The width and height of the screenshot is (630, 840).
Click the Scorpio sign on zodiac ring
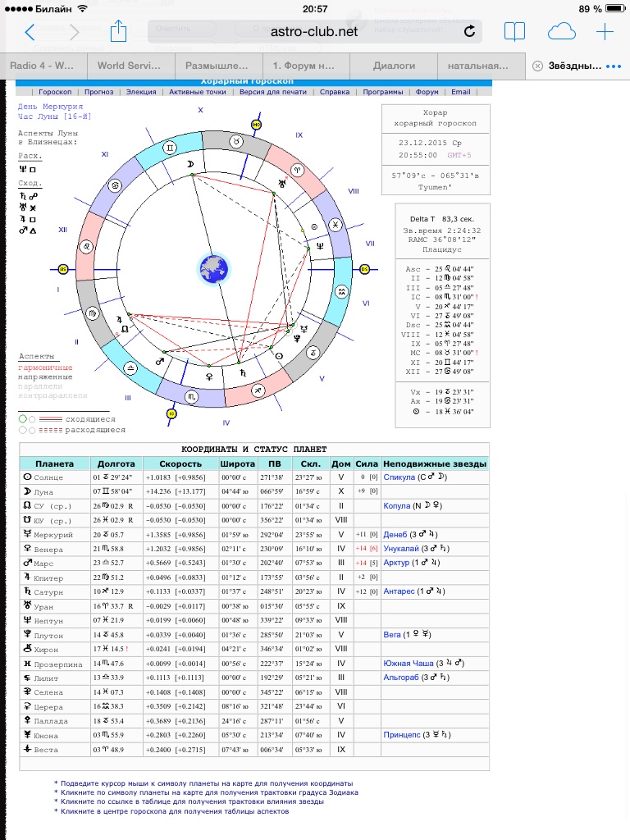pyautogui.click(x=192, y=397)
